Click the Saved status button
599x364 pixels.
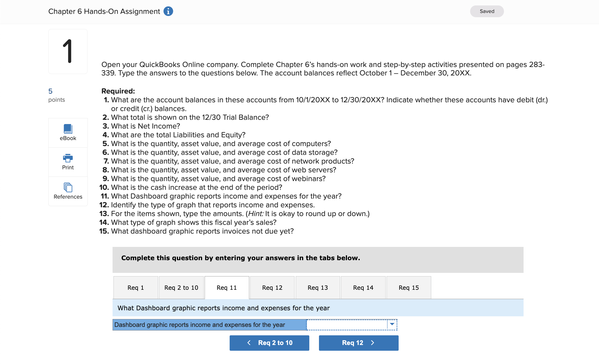pyautogui.click(x=487, y=11)
